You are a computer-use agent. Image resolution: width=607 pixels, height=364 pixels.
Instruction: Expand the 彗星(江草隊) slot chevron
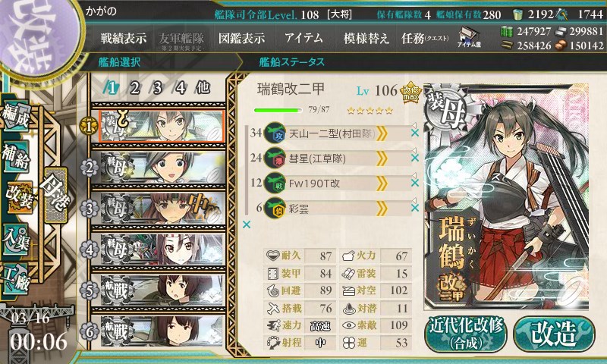click(382, 158)
